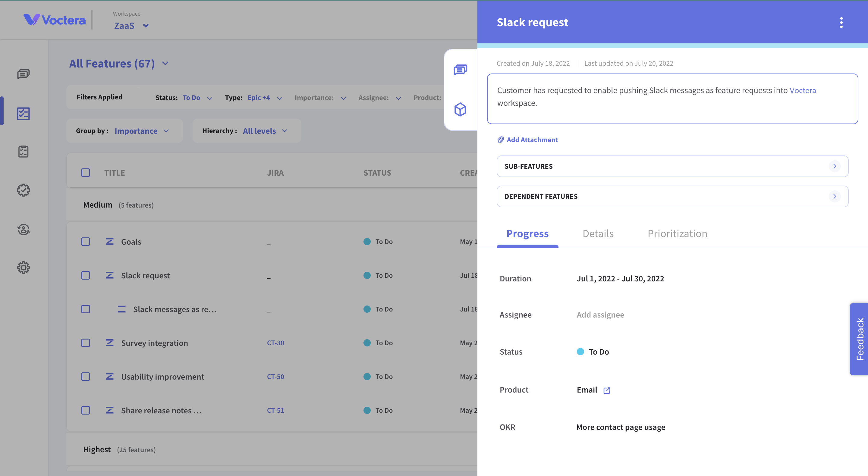Tick the select-all checkbox in table header

click(x=86, y=173)
